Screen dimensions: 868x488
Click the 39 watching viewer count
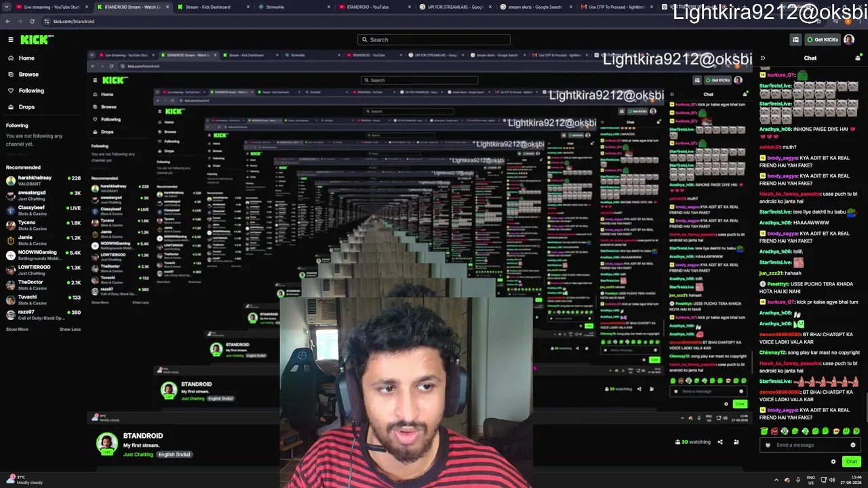(x=693, y=443)
